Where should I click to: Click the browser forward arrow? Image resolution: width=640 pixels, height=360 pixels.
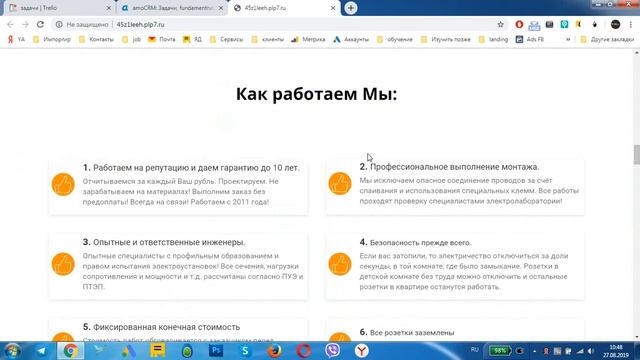coord(25,24)
